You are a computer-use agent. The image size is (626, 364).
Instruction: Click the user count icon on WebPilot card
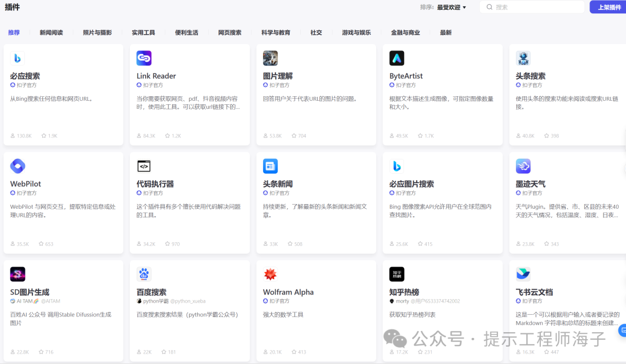click(x=13, y=244)
